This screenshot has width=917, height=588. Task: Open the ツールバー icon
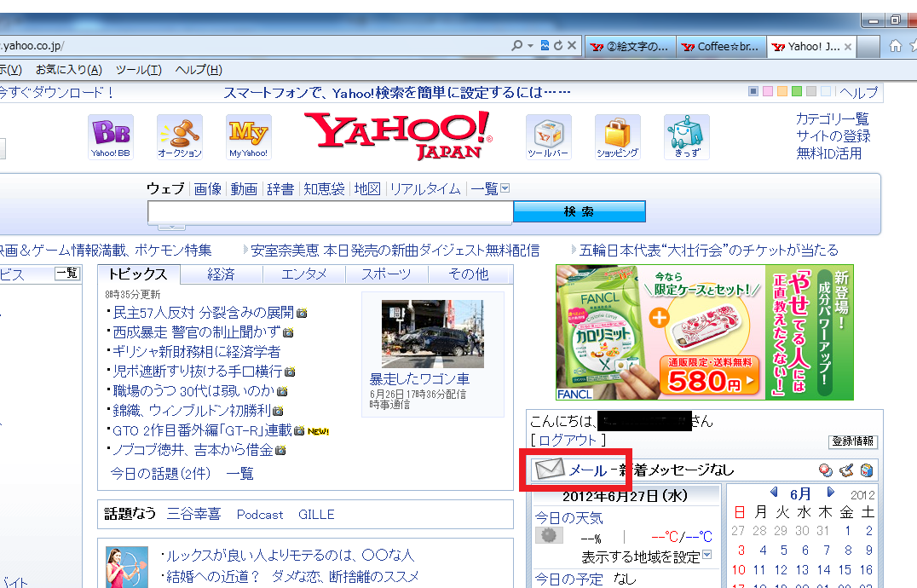click(548, 136)
